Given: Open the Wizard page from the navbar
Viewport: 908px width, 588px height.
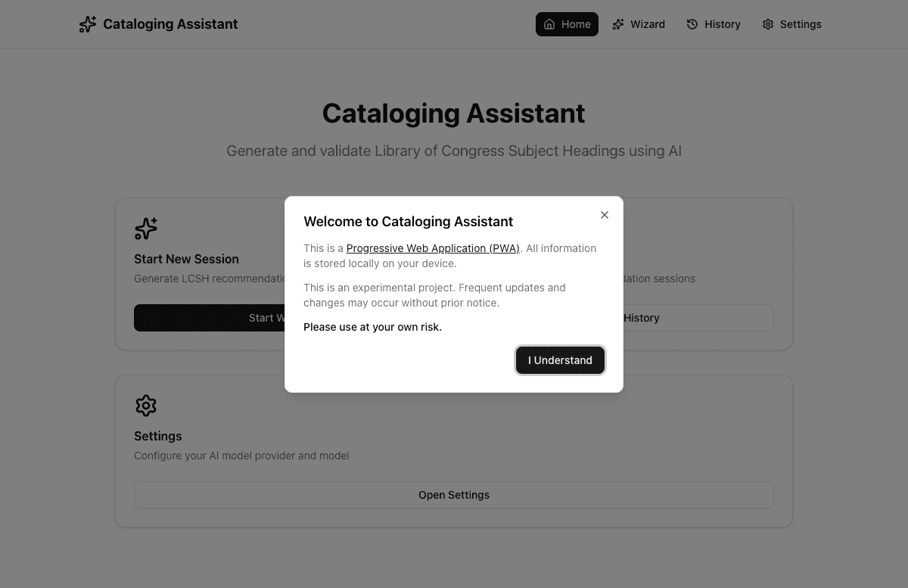Looking at the screenshot, I should (639, 24).
